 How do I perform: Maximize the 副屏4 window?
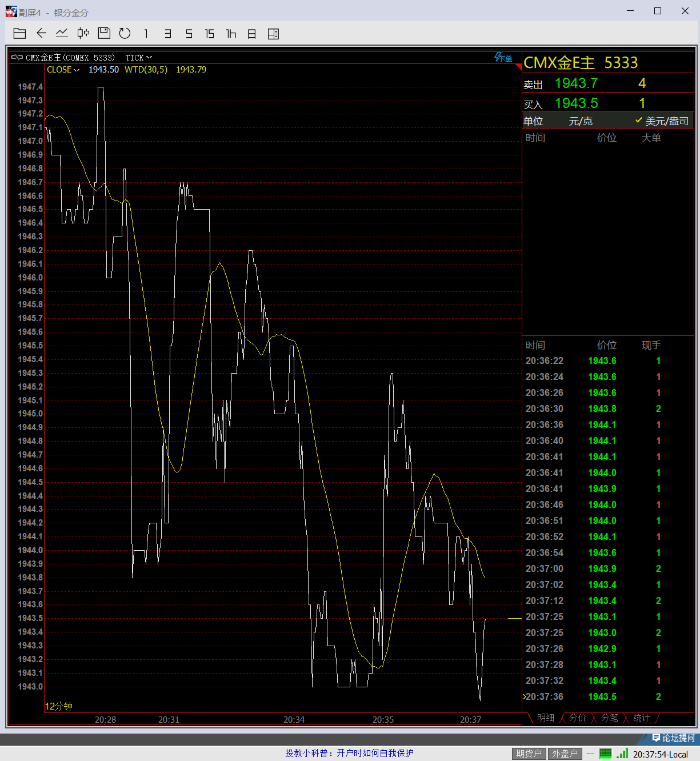click(658, 11)
